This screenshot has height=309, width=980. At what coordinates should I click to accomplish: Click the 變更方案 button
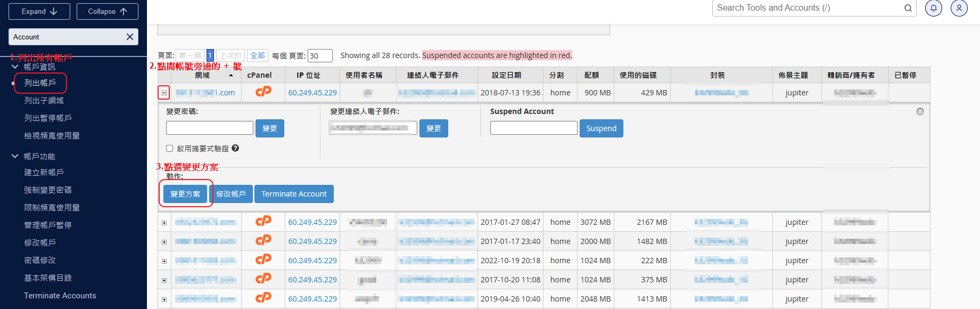[185, 194]
